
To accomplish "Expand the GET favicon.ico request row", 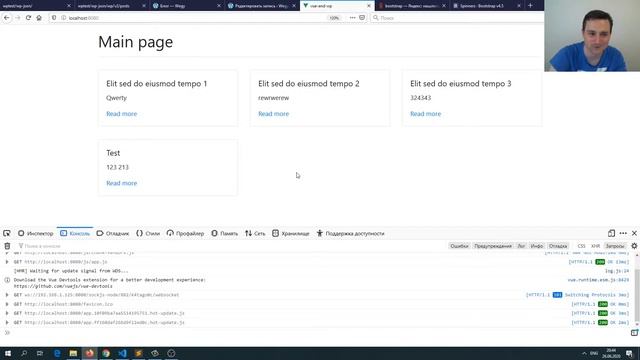I will (x=7, y=304).
